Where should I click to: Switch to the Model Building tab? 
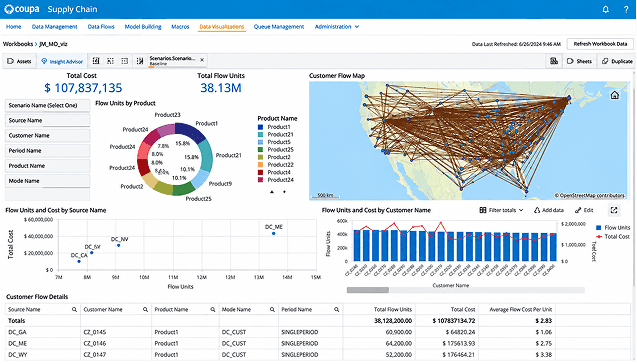(143, 27)
